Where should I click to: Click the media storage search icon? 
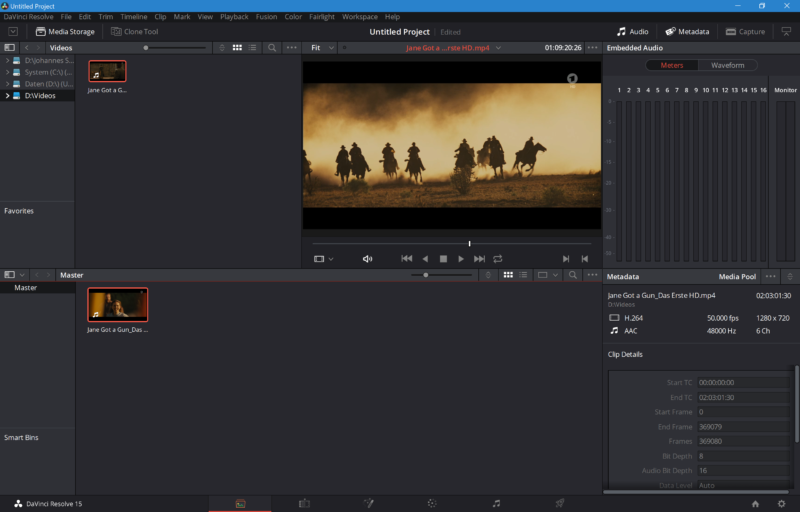272,47
